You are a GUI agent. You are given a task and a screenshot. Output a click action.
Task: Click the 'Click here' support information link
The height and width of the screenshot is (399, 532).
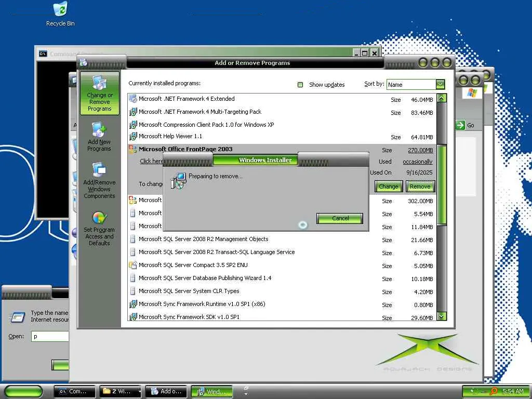(x=151, y=161)
